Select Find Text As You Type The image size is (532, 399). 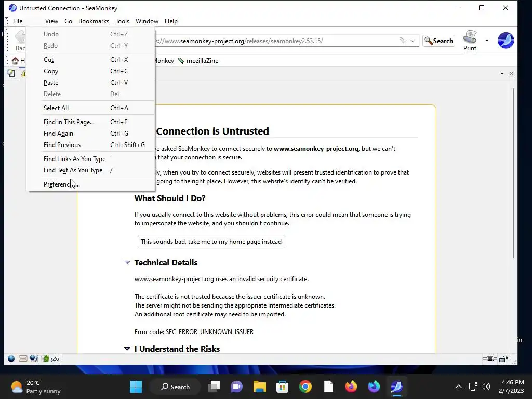91,170
